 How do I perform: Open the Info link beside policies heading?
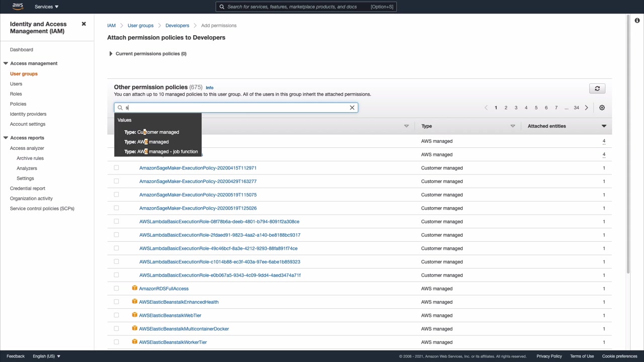point(209,87)
